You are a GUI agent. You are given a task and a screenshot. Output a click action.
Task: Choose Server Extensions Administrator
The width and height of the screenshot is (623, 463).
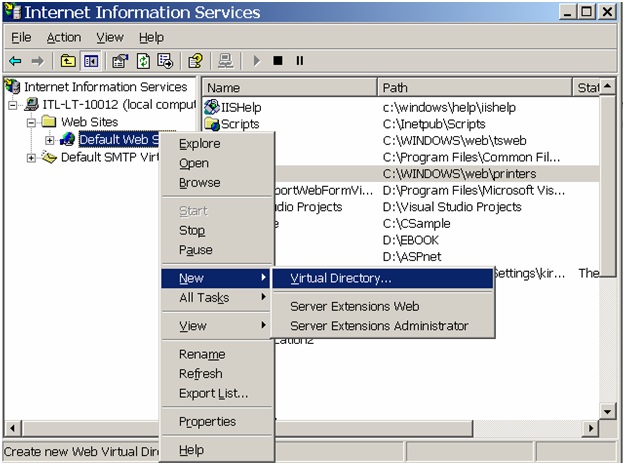point(382,326)
